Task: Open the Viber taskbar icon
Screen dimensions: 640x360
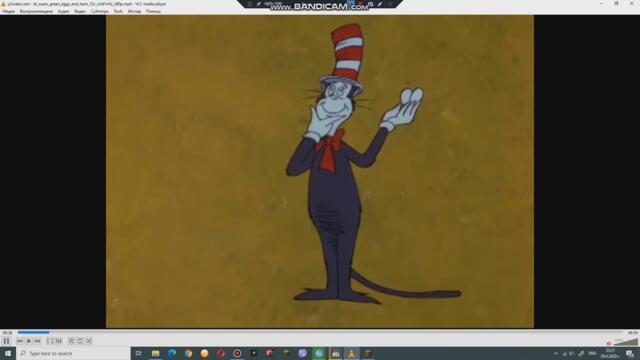Action: click(x=302, y=353)
